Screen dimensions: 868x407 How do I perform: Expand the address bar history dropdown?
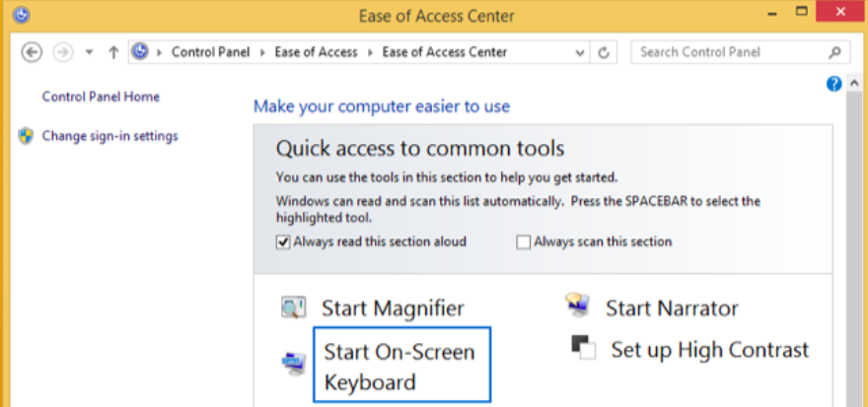point(579,52)
